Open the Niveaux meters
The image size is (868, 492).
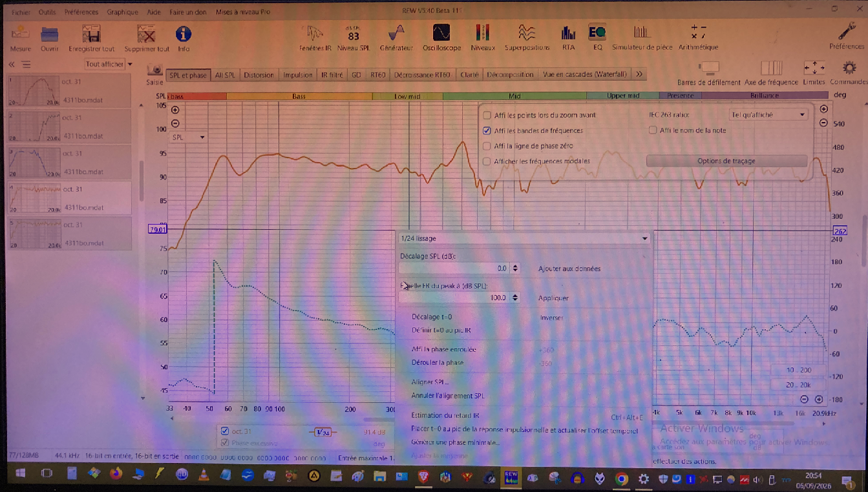click(x=483, y=38)
